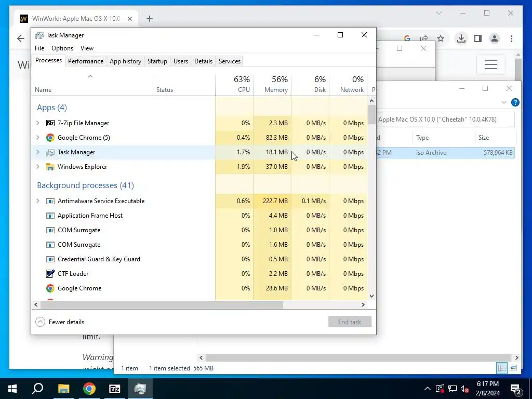The height and width of the screenshot is (399, 532).
Task: Click Chrome's downloads icon
Action: click(x=461, y=38)
